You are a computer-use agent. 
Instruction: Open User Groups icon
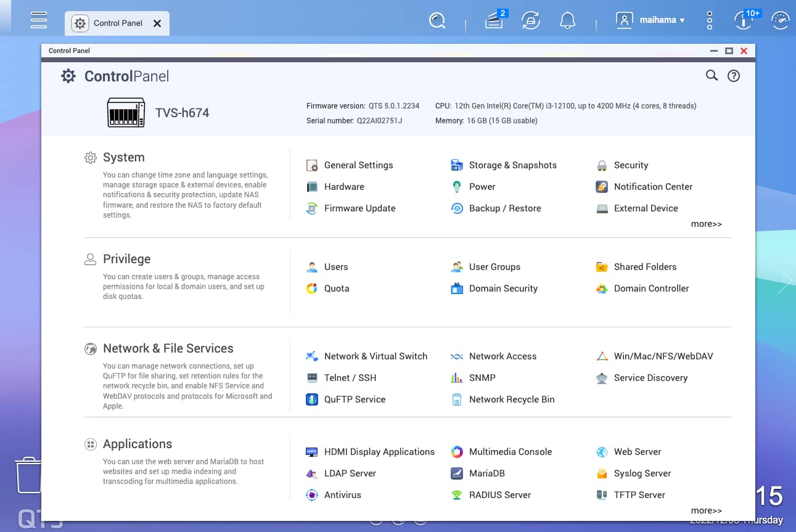pos(457,267)
